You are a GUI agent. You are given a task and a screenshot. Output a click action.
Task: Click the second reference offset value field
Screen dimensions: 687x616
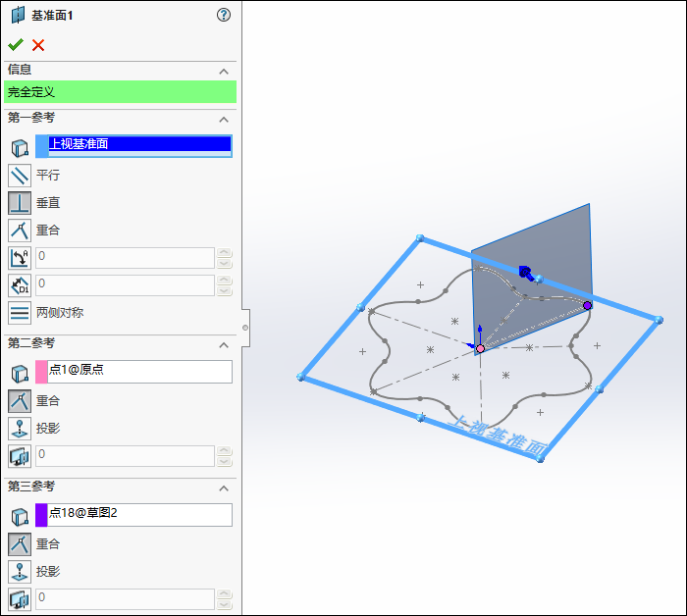pyautogui.click(x=125, y=456)
